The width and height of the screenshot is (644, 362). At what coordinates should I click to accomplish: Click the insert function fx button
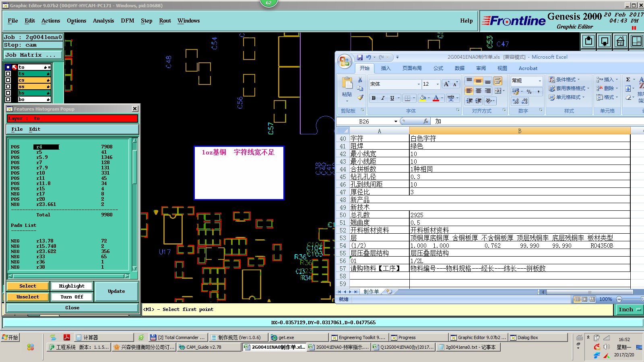point(426,121)
